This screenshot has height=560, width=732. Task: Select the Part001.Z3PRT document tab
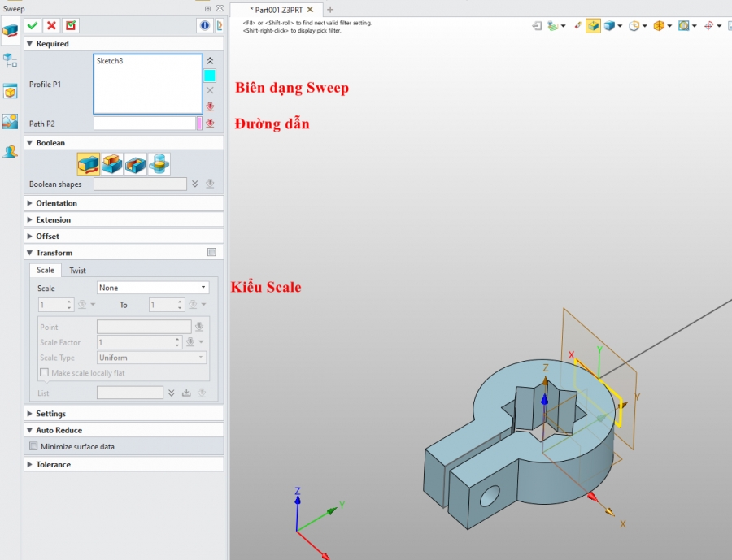click(278, 10)
